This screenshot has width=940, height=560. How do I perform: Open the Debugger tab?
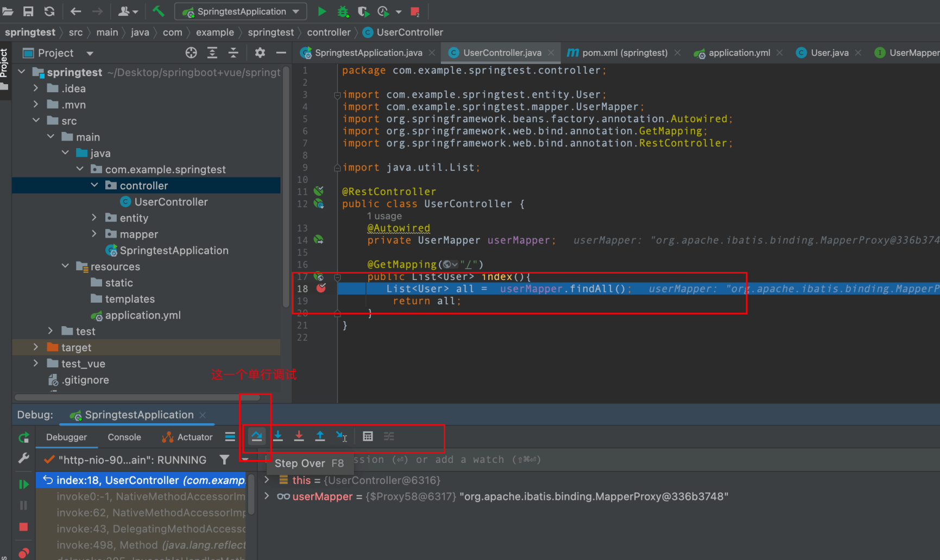click(66, 437)
